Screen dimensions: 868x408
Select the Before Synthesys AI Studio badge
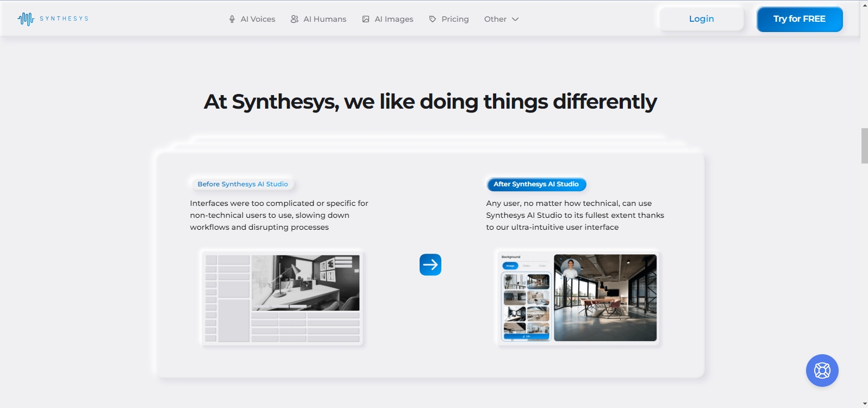(x=243, y=184)
